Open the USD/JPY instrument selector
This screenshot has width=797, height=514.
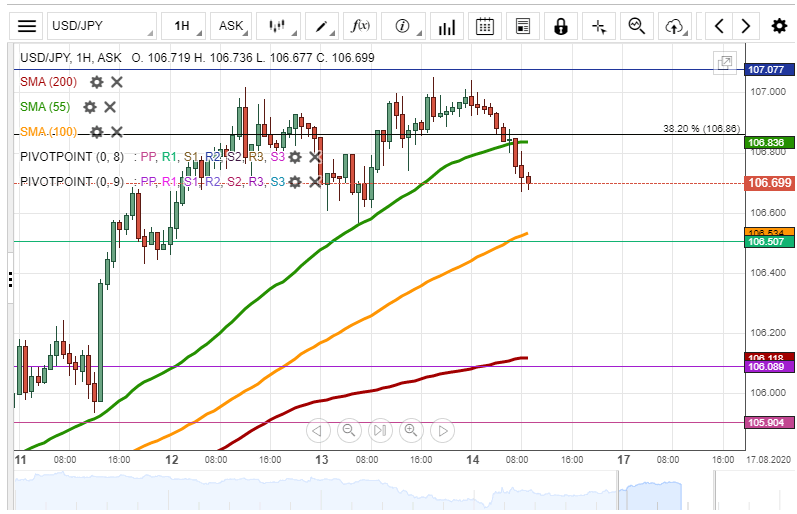click(x=103, y=26)
